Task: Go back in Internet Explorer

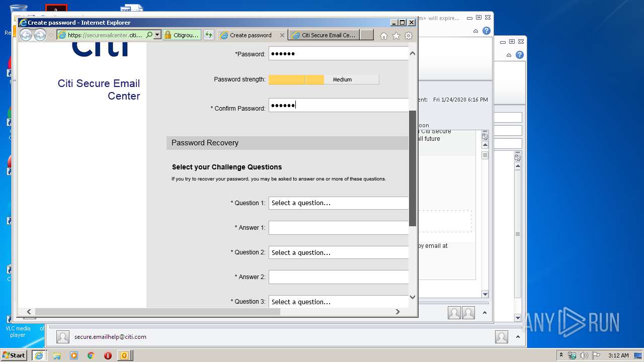Action: [x=26, y=35]
